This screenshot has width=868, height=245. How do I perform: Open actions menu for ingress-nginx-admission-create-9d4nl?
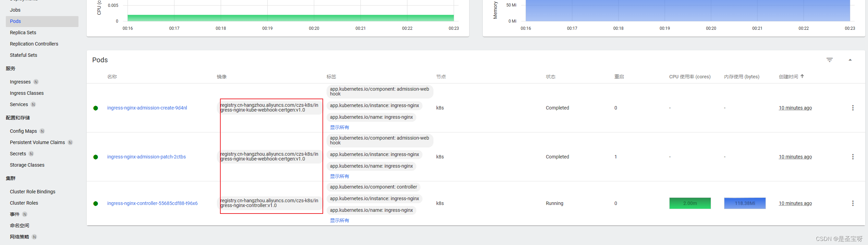click(x=853, y=108)
